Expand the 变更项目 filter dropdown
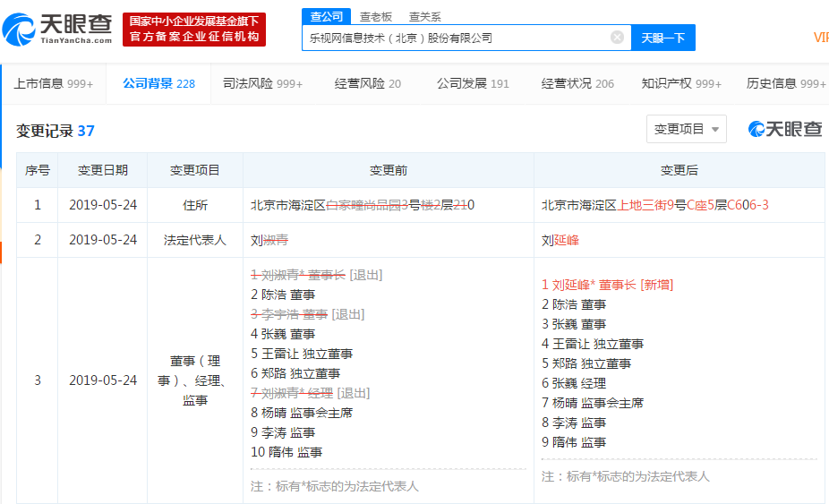829x504 pixels. pyautogui.click(x=687, y=129)
